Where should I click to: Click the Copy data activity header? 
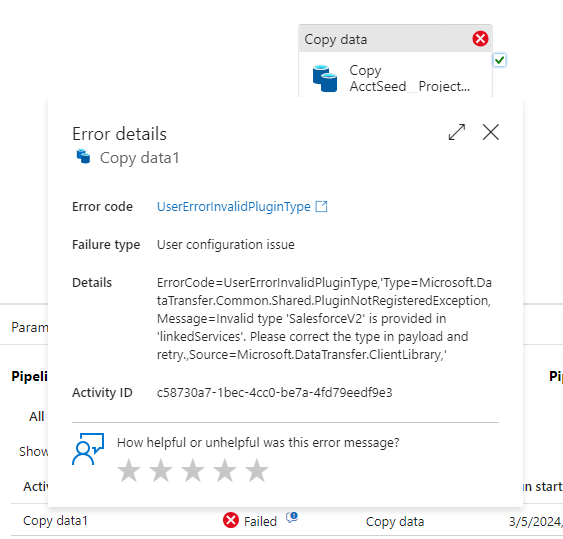point(395,39)
